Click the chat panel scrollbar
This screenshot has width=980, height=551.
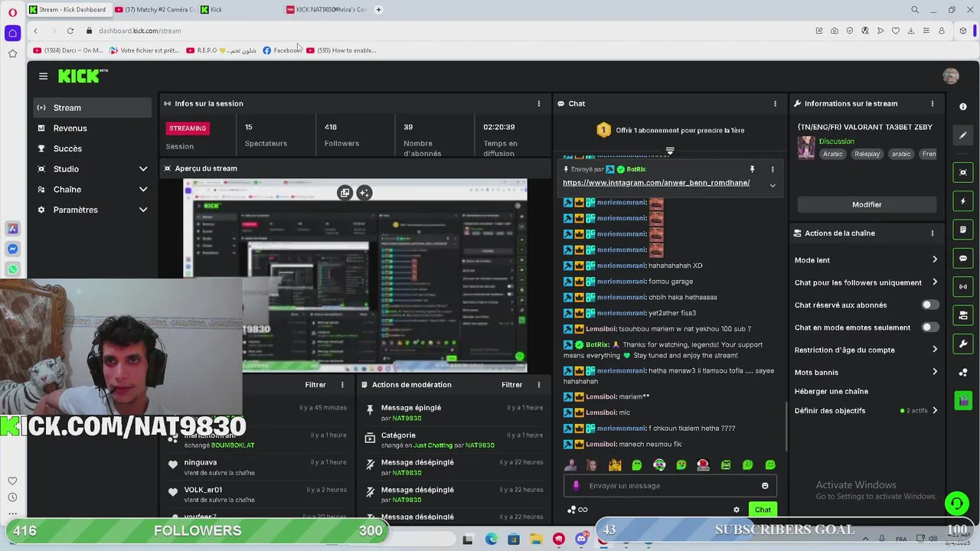[x=786, y=425]
